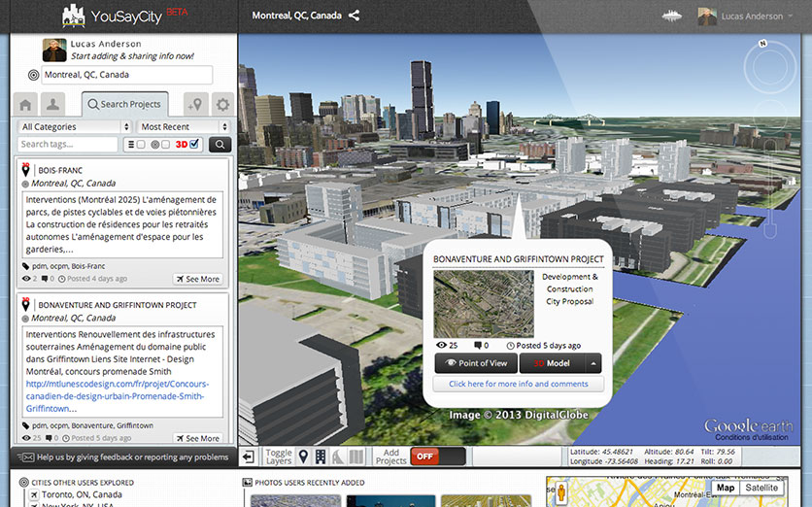
Task: Click the BOIS-FRANC card title
Action: pos(60,170)
